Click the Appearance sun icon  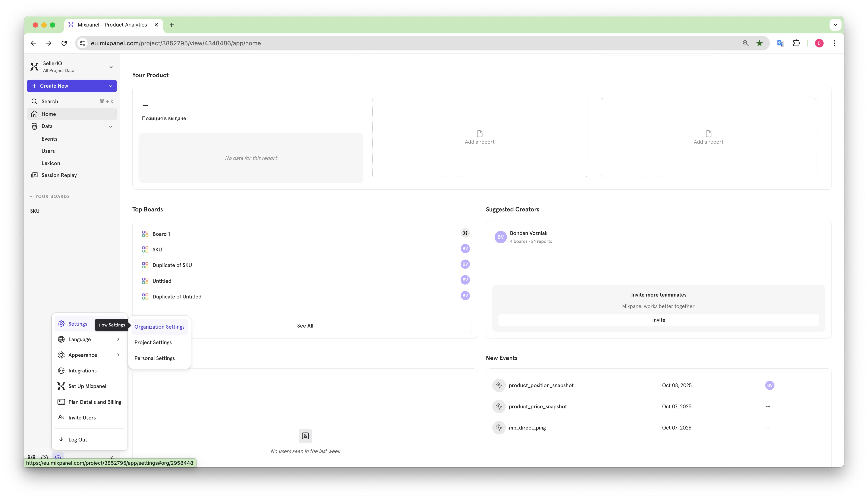[x=61, y=355]
